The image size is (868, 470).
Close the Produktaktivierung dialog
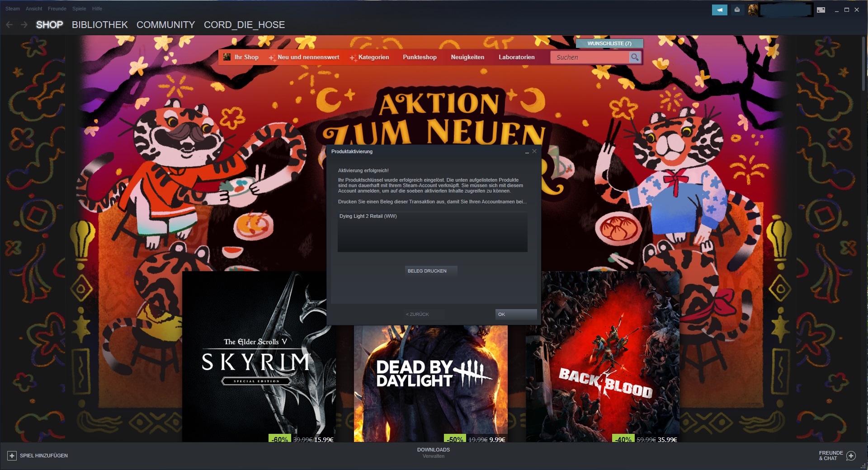coord(534,151)
